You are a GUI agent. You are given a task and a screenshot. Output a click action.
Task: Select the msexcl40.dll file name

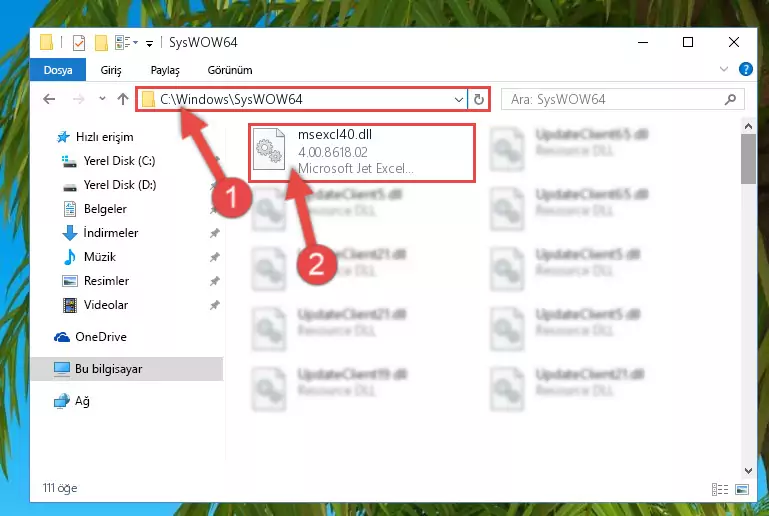click(335, 134)
